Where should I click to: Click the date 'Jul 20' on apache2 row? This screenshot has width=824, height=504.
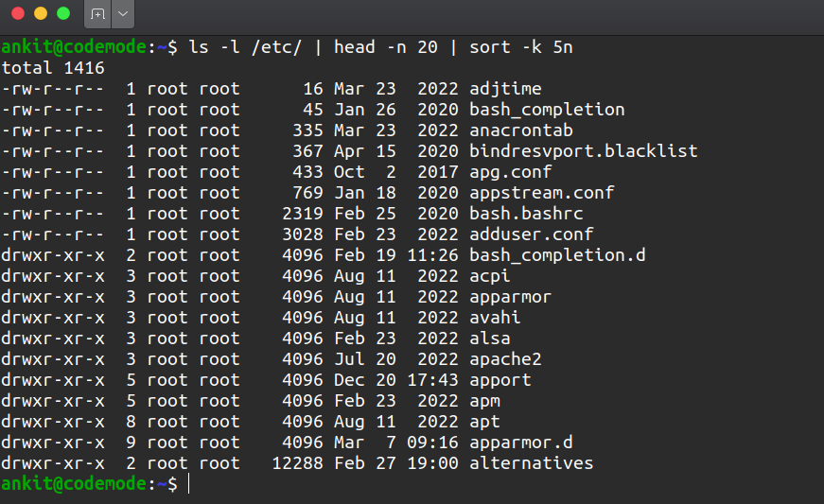click(x=365, y=359)
